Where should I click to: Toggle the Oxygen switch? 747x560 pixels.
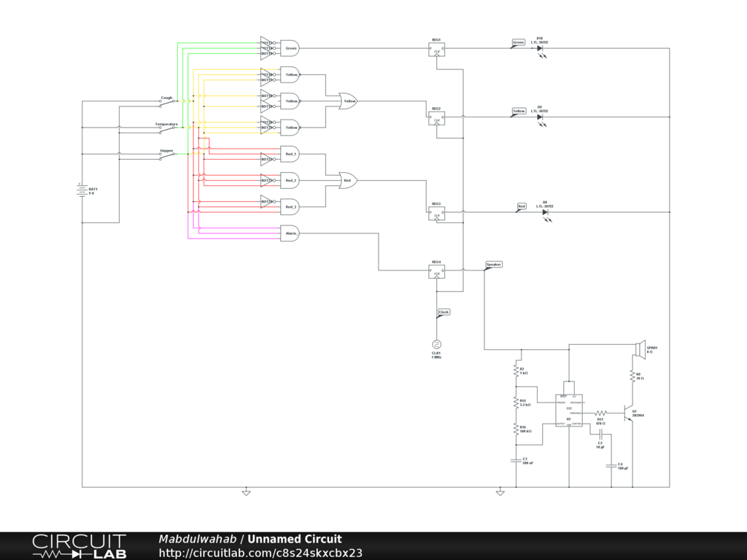click(167, 154)
